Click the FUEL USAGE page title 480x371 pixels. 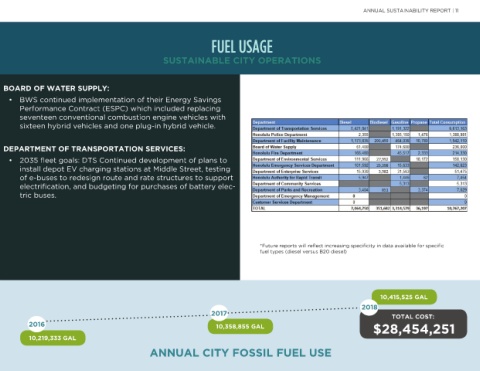(242, 47)
